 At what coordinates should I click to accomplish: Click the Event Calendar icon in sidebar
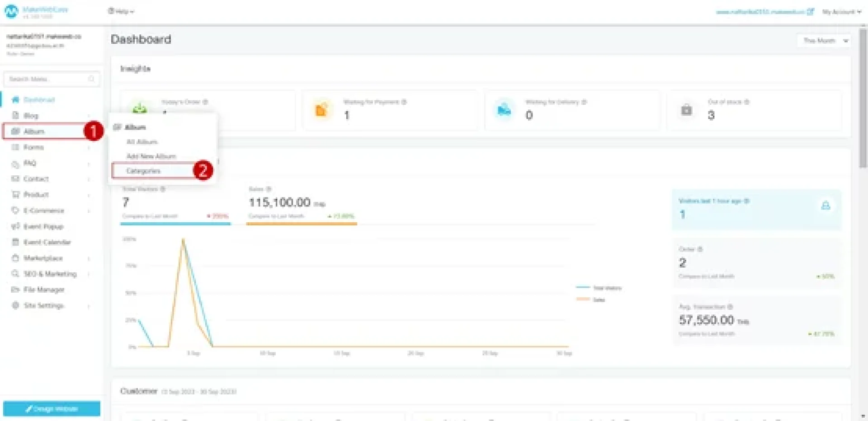15,242
